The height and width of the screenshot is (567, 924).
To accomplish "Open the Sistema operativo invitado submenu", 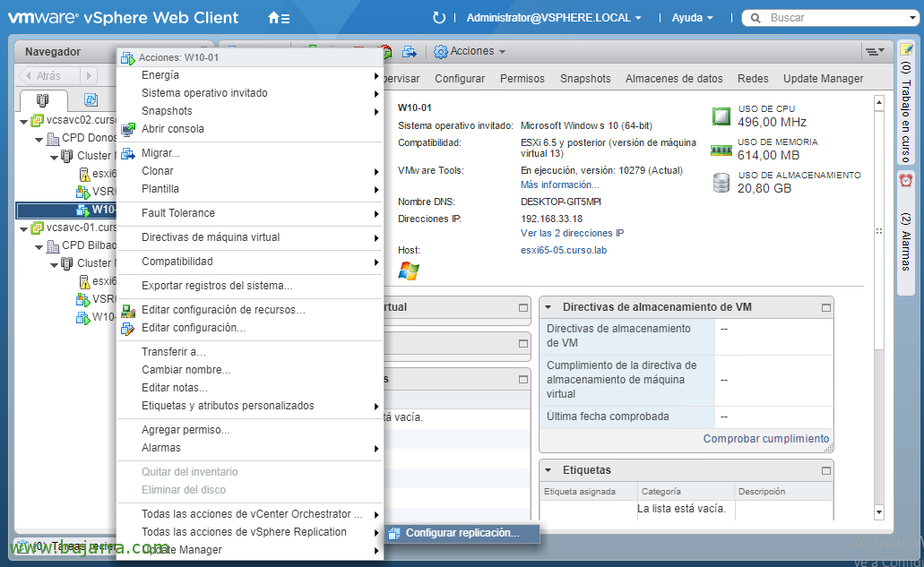I will [250, 93].
